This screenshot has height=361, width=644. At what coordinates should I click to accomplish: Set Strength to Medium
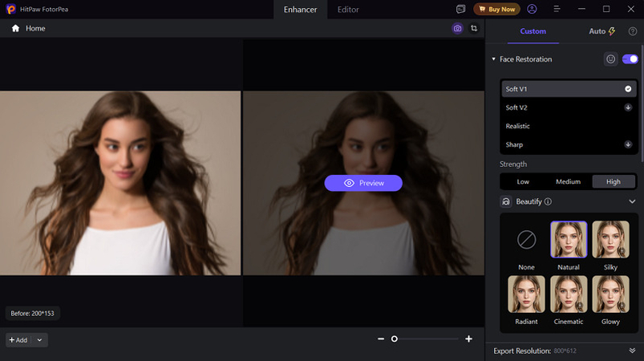pos(568,181)
